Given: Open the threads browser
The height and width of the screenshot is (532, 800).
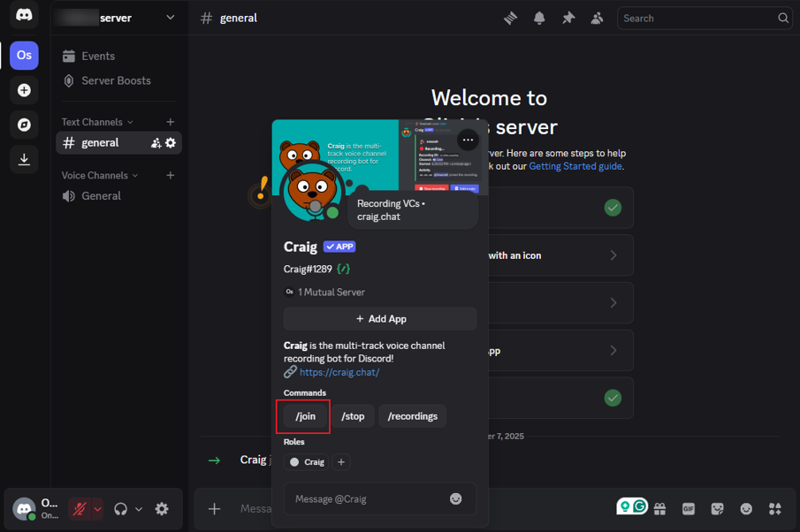Looking at the screenshot, I should (x=510, y=18).
